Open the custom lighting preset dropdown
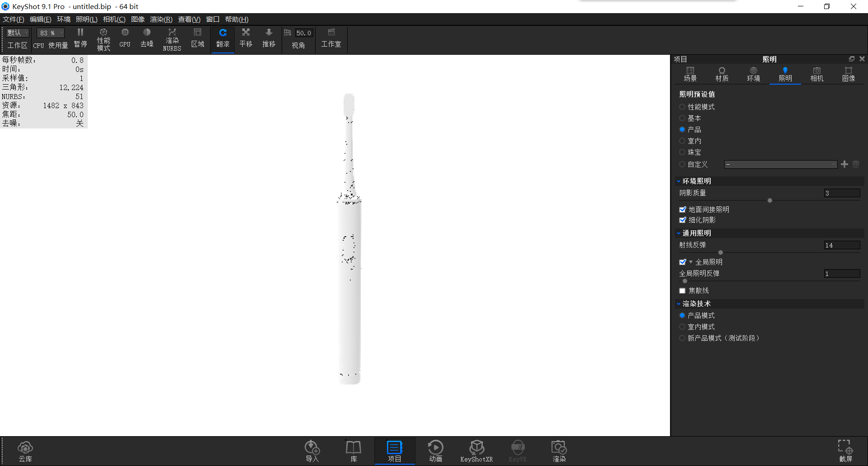This screenshot has width=868, height=466. point(780,164)
